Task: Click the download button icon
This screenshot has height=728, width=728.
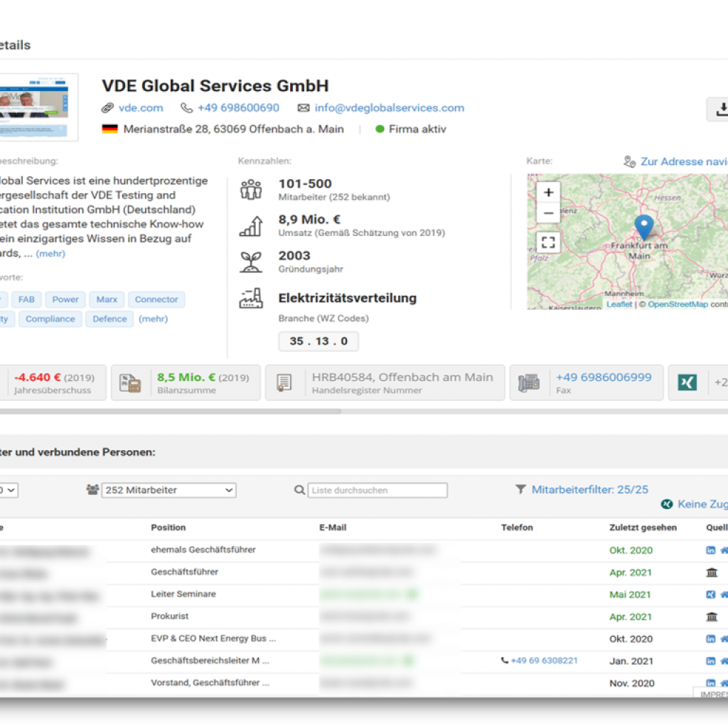Action: click(721, 109)
